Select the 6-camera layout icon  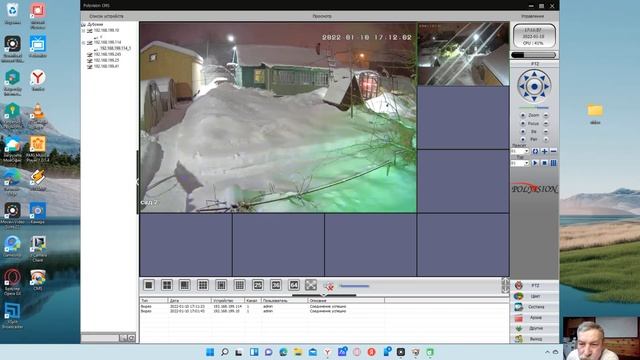click(x=184, y=285)
